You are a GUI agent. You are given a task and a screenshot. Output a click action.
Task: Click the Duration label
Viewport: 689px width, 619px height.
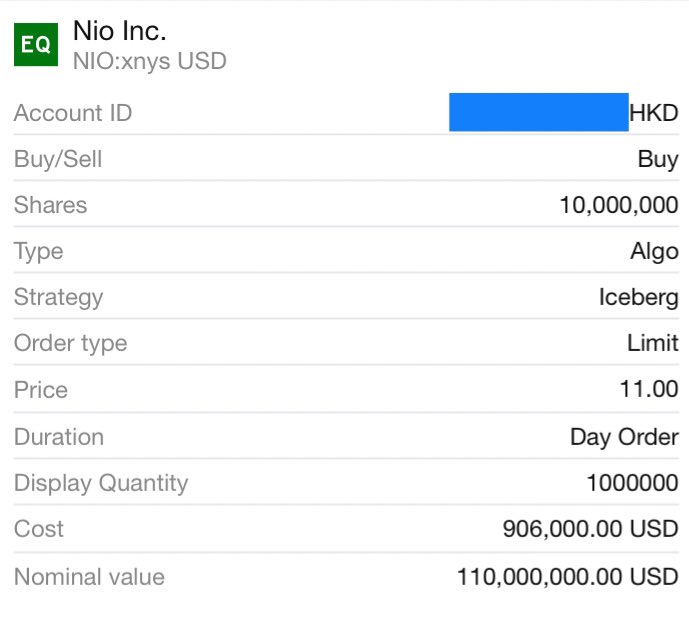[59, 437]
